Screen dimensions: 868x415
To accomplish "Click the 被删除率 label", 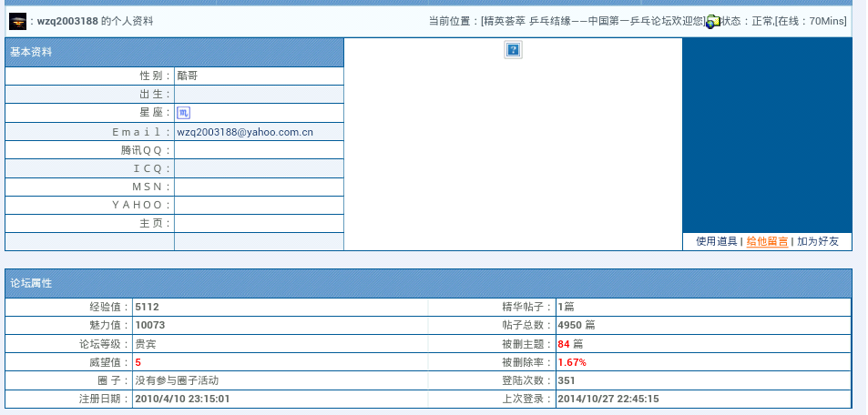I will [527, 363].
